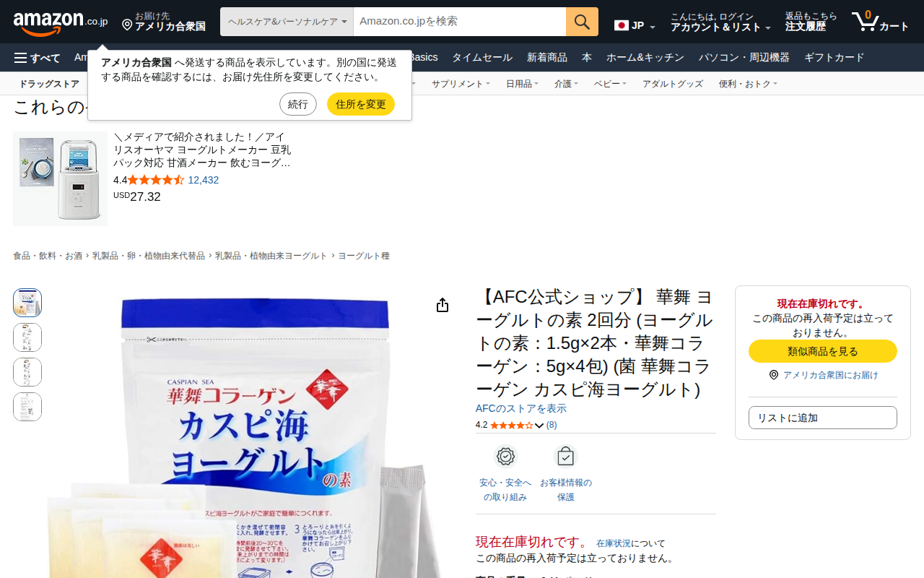Click the delivery location pin icon in header

[x=127, y=25]
